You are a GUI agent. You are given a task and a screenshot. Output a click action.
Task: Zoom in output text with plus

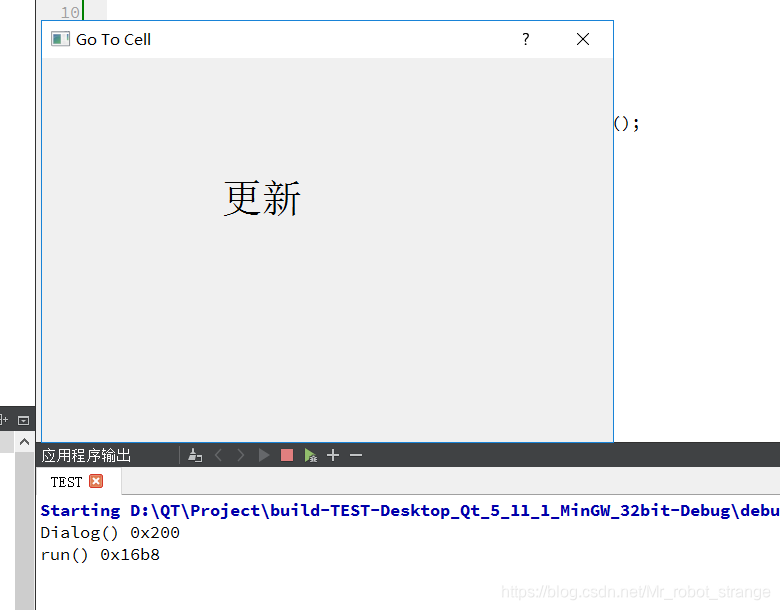click(333, 455)
